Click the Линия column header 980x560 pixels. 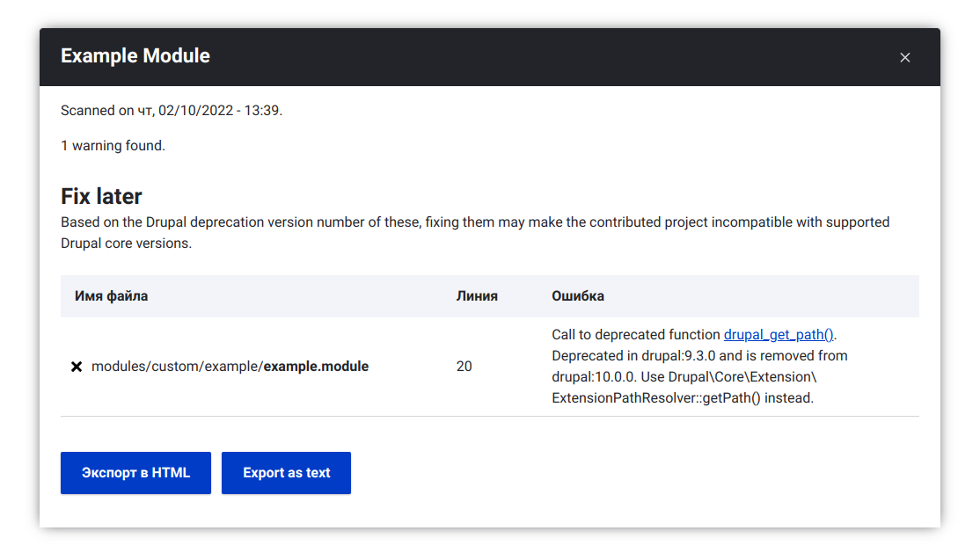[477, 296]
